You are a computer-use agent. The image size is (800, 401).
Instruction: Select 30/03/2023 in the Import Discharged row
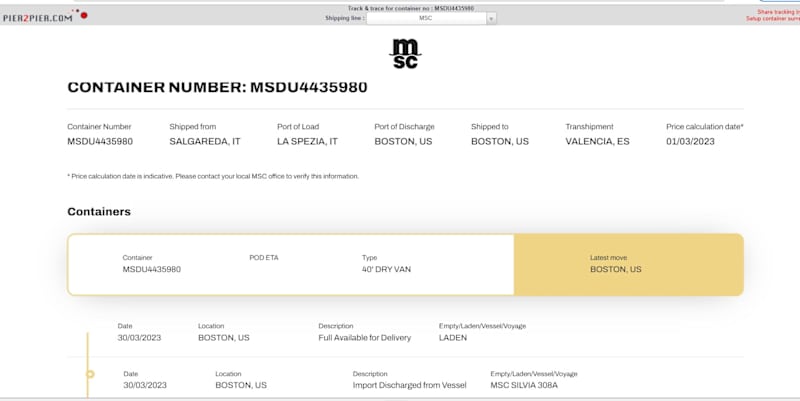[x=145, y=385]
